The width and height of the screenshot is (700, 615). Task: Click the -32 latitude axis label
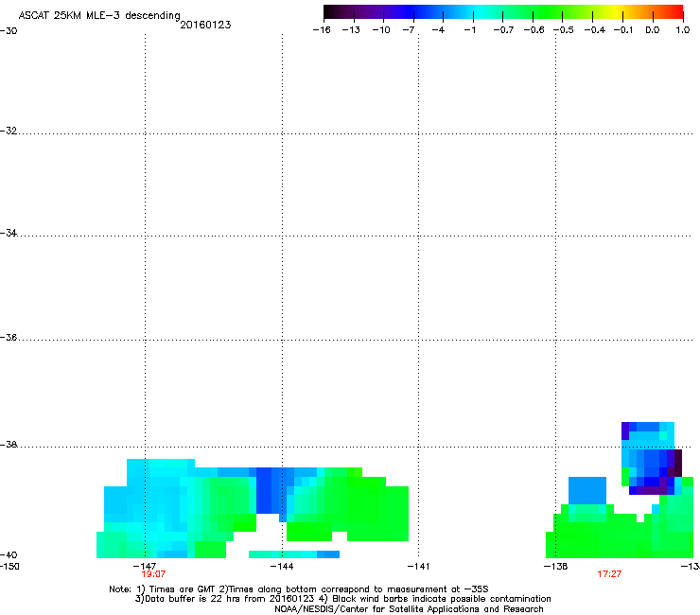point(9,131)
